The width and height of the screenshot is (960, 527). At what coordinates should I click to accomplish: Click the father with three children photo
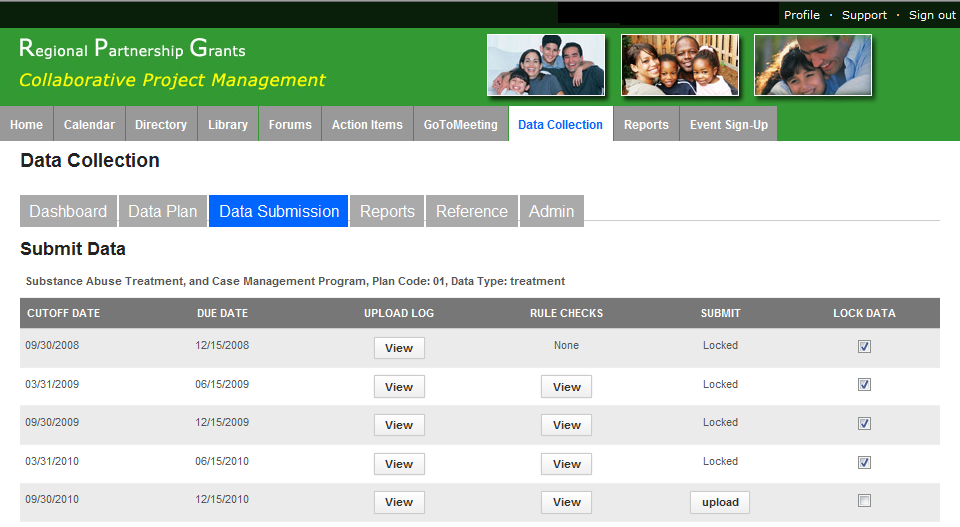(x=680, y=65)
